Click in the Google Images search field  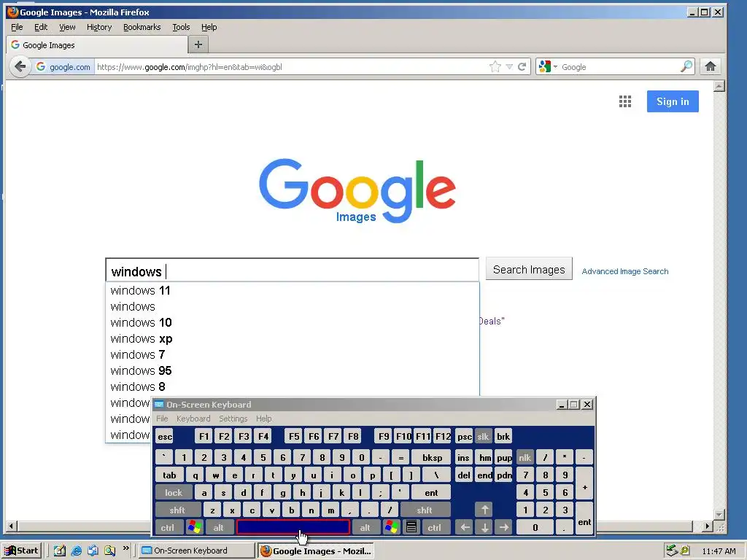point(292,271)
